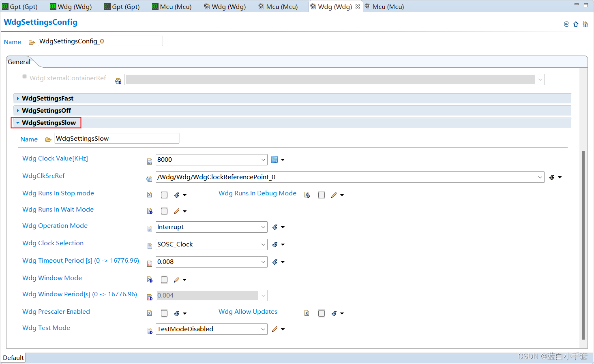Open dropdown arrow beside the calculator icon
This screenshot has height=364, width=594.
tap(283, 160)
